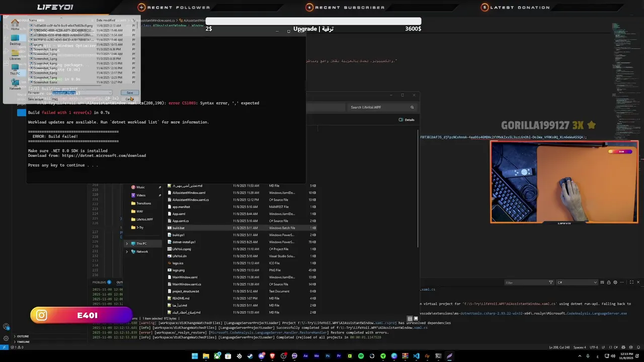Open Details pane button in Explorer
The image size is (644, 362).
pyautogui.click(x=407, y=120)
